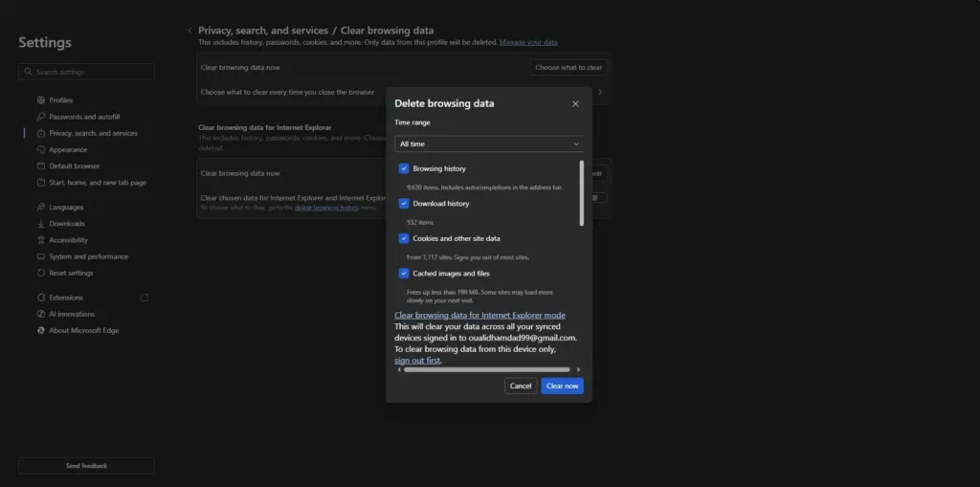Click the Extensions icon in sidebar
This screenshot has height=487, width=980.
(41, 298)
